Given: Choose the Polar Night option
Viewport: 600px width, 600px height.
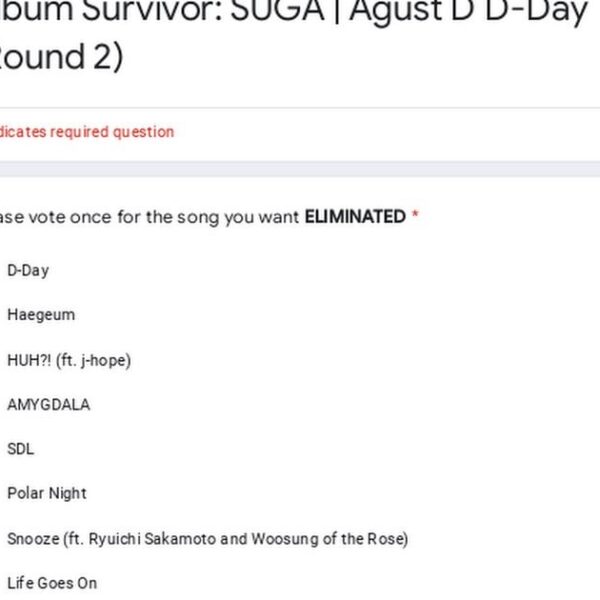Looking at the screenshot, I should pyautogui.click(x=47, y=493).
